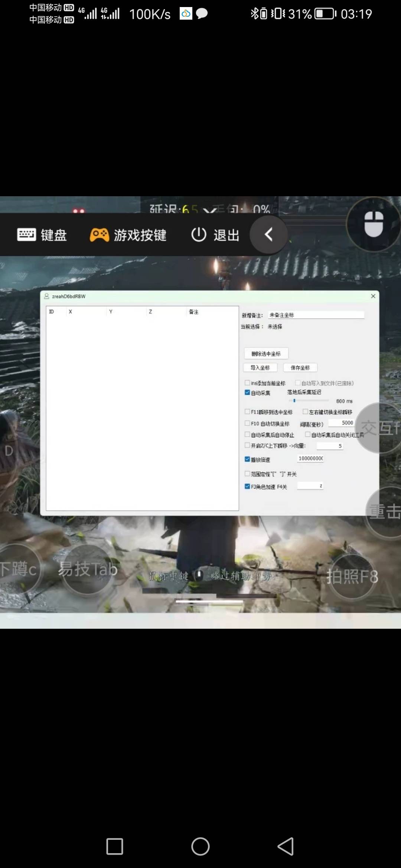
Task: Click the X column header
Action: (70, 312)
